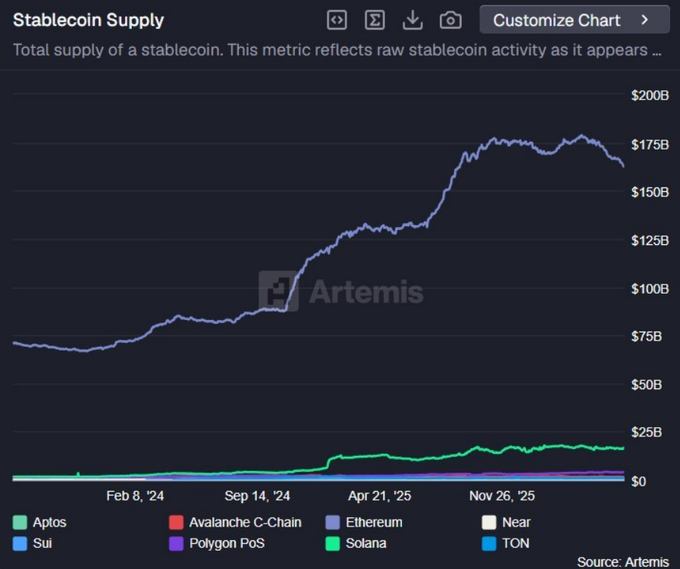Click the Source: Artemis credit text
The image size is (680, 569).
coord(623,562)
